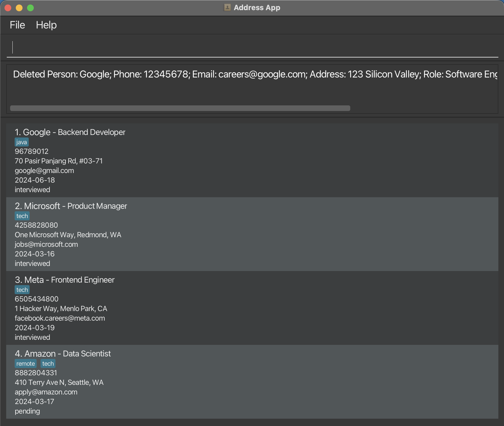This screenshot has height=426, width=504.
Task: Select the Google Backend Developer entry
Action: point(252,160)
